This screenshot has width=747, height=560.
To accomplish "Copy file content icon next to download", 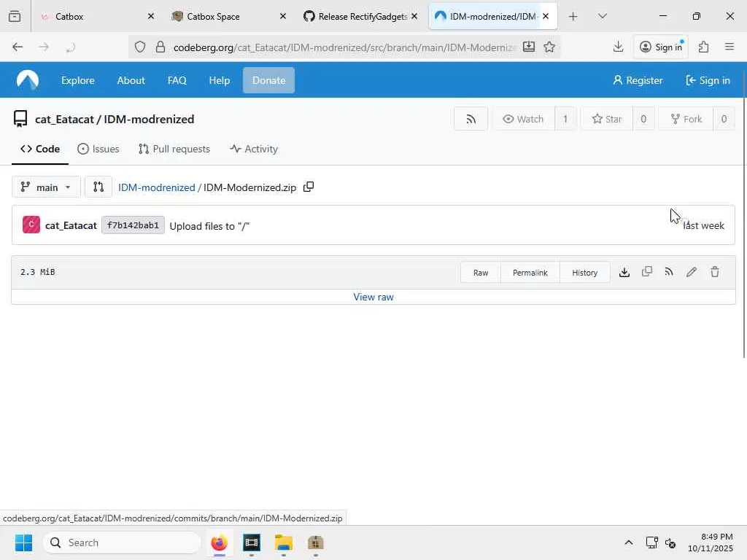I will point(646,272).
